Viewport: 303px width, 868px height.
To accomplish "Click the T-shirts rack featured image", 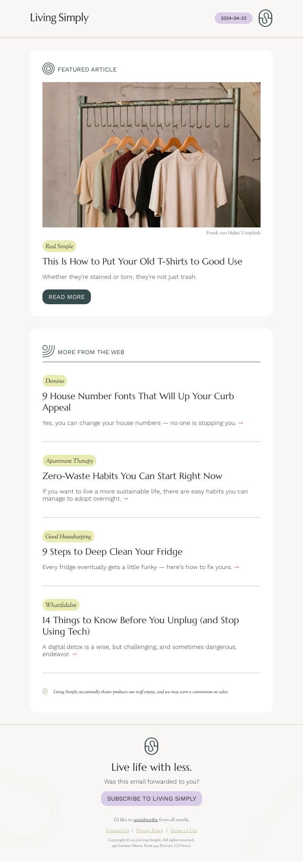I will pyautogui.click(x=151, y=155).
